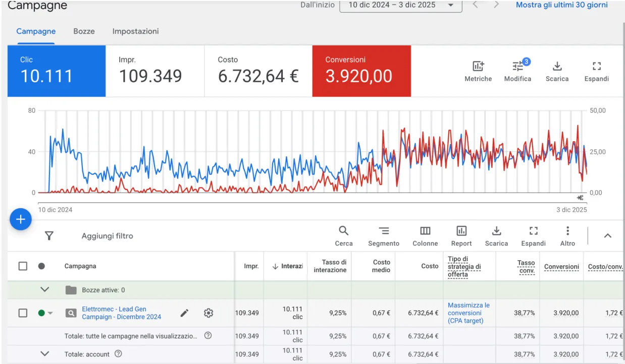Click the blue plus new campaign button
This screenshot has height=364, width=625.
pyautogui.click(x=21, y=219)
